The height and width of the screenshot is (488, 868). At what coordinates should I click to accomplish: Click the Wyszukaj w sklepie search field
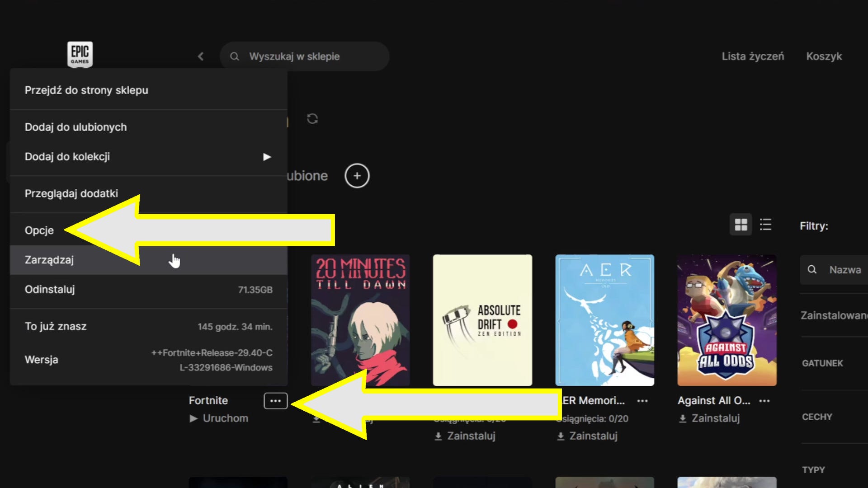click(x=304, y=56)
